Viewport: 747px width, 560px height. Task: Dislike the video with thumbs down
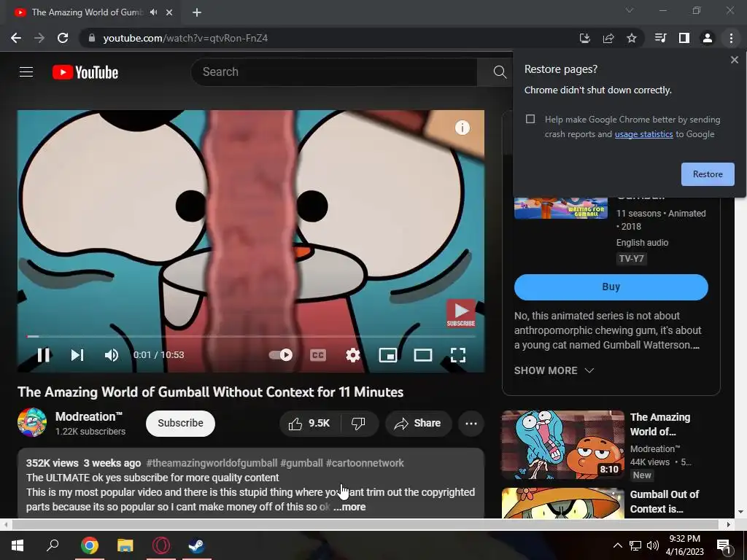(358, 424)
